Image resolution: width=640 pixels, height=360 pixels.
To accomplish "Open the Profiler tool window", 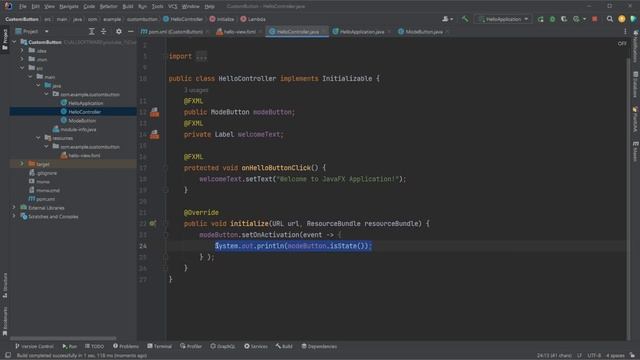I will click(x=191, y=346).
